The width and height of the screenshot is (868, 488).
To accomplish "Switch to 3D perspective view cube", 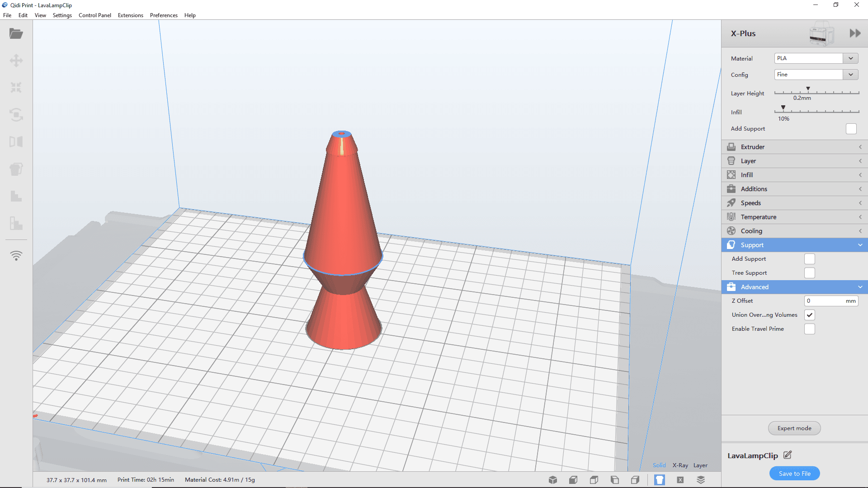I will point(553,480).
